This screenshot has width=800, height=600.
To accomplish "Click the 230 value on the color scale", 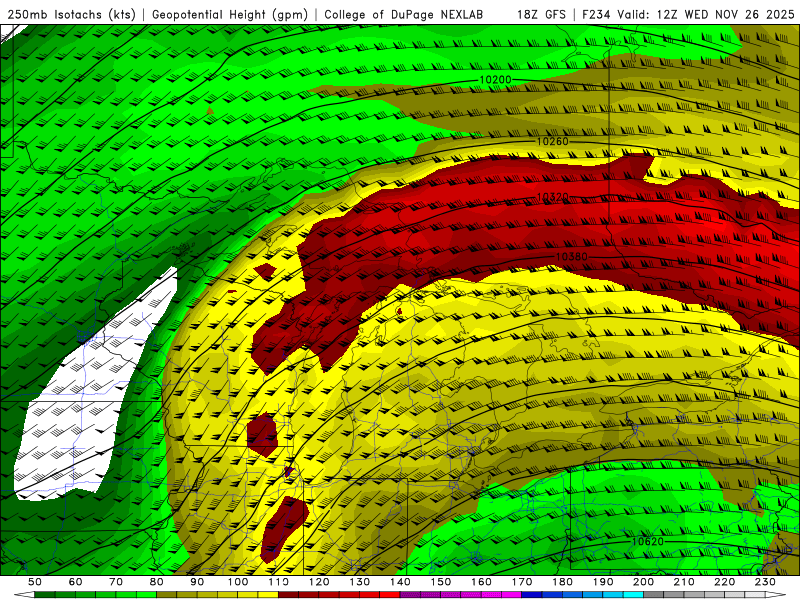I will coord(766,582).
